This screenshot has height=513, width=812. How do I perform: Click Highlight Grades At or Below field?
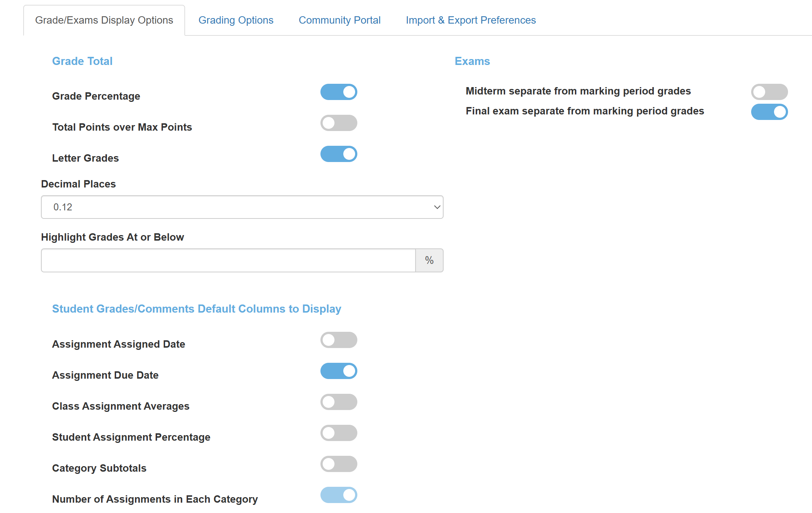pos(228,260)
